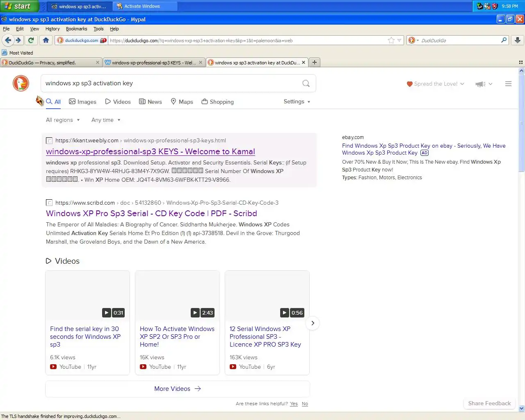The height and width of the screenshot is (420, 525).
Task: Go forward with the Forward arrow
Action: pos(18,40)
